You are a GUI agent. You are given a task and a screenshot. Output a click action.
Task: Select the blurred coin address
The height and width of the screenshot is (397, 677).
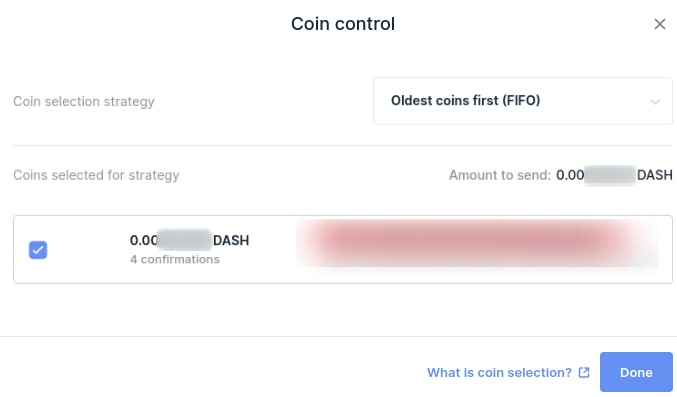(x=477, y=242)
